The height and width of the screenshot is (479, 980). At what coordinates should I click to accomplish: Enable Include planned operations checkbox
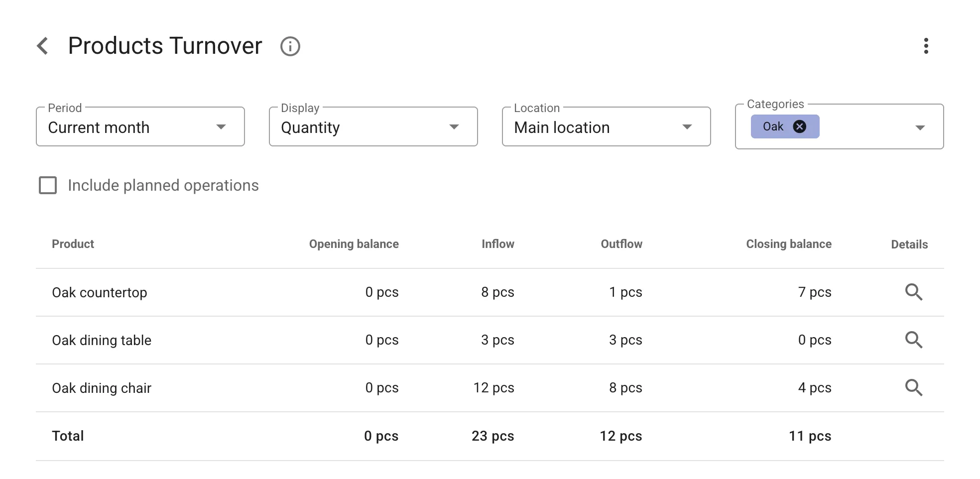[48, 185]
